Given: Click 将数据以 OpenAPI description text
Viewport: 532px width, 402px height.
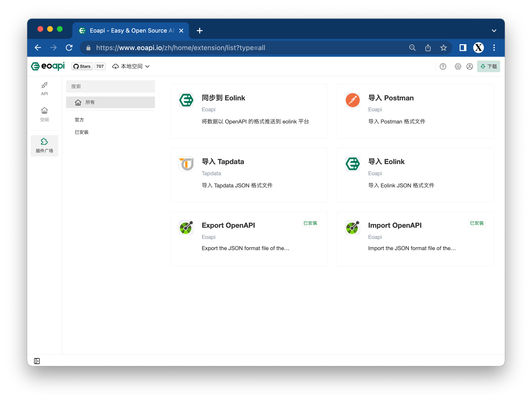Looking at the screenshot, I should 255,121.
